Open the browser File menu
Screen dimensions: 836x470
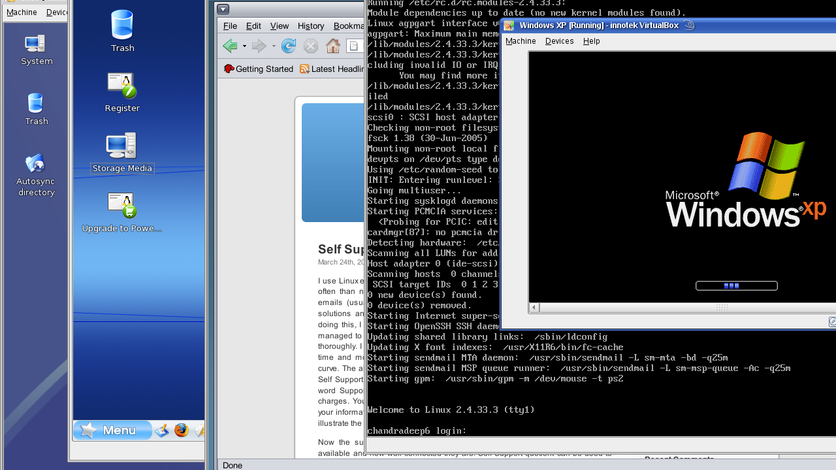tap(230, 26)
